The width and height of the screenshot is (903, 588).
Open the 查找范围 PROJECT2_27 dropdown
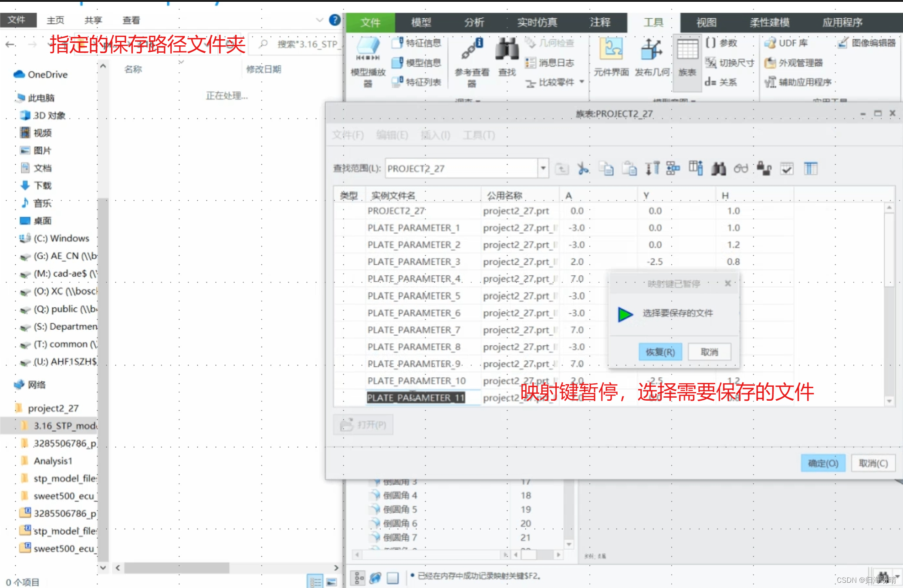(x=543, y=168)
